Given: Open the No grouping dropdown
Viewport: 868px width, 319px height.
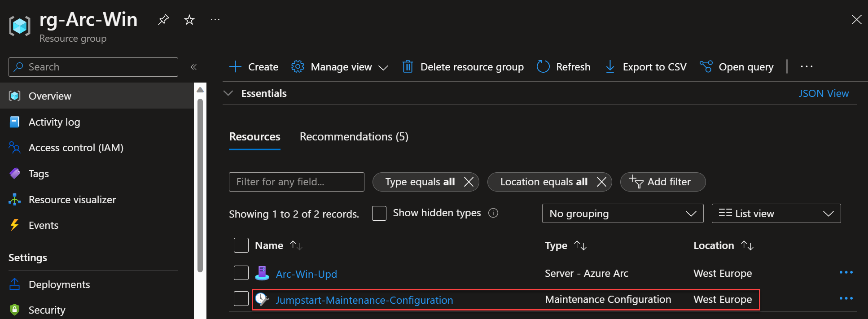Looking at the screenshot, I should (x=623, y=214).
